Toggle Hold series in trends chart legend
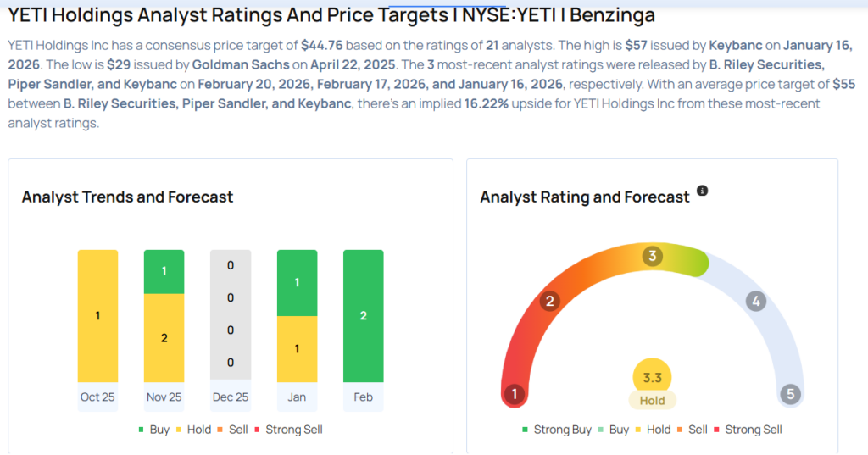868x455 pixels. 193,430
